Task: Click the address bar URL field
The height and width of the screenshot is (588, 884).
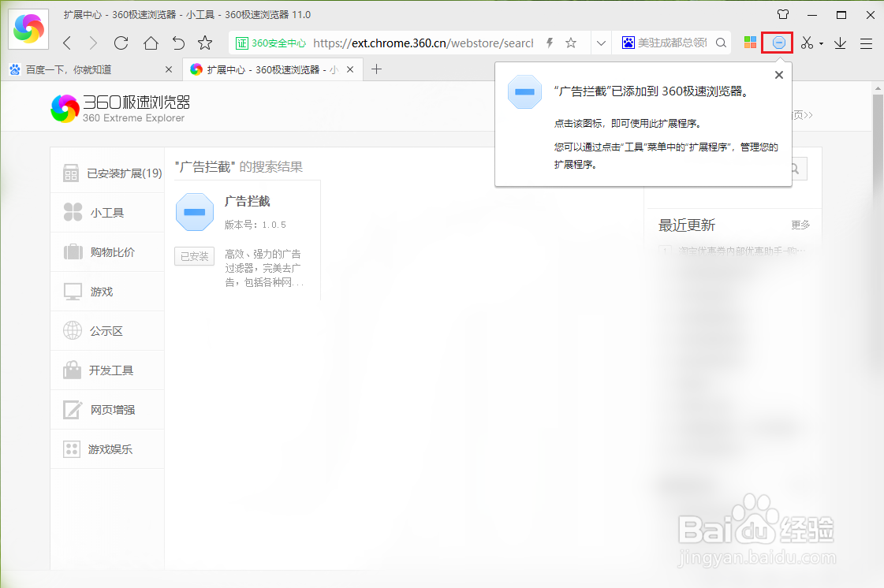Action: (423, 43)
